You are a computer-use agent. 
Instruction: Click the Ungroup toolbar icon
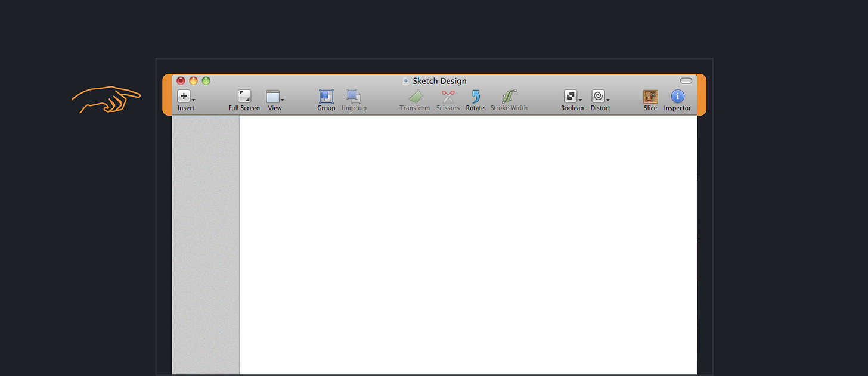pos(354,96)
